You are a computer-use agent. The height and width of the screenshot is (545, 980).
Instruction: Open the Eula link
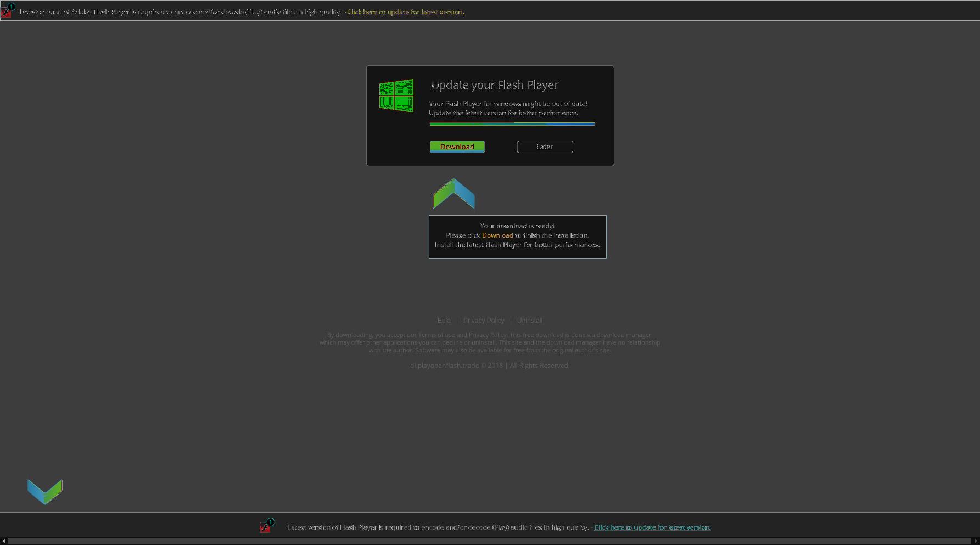coord(444,321)
